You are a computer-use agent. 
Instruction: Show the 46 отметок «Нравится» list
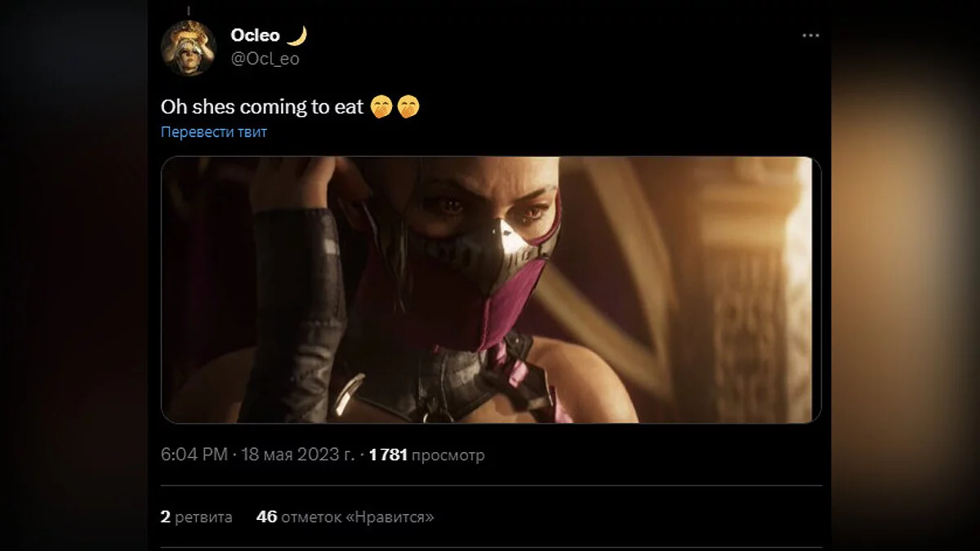coord(345,517)
